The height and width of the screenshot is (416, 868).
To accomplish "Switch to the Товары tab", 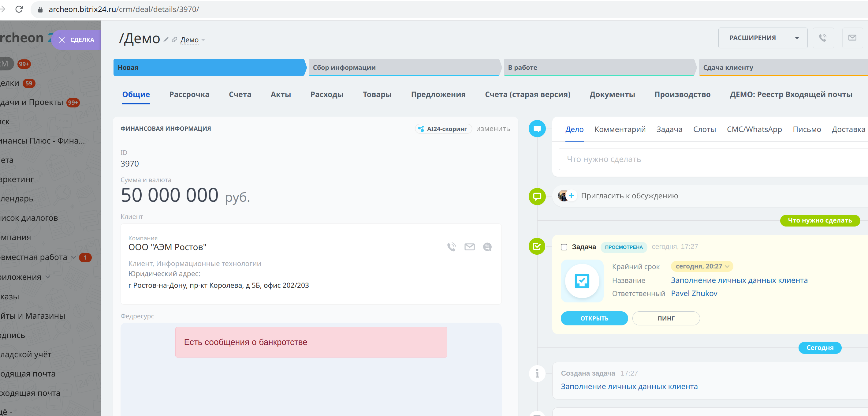I will (377, 94).
